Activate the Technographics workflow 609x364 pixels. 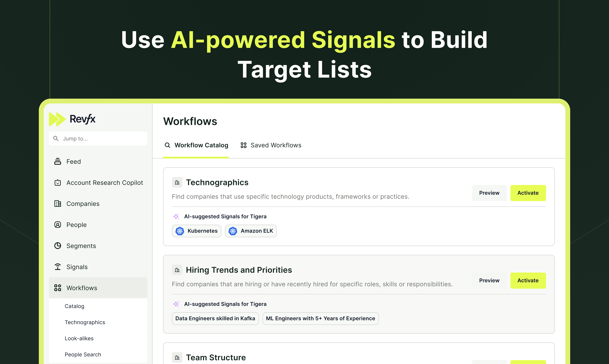click(x=528, y=193)
